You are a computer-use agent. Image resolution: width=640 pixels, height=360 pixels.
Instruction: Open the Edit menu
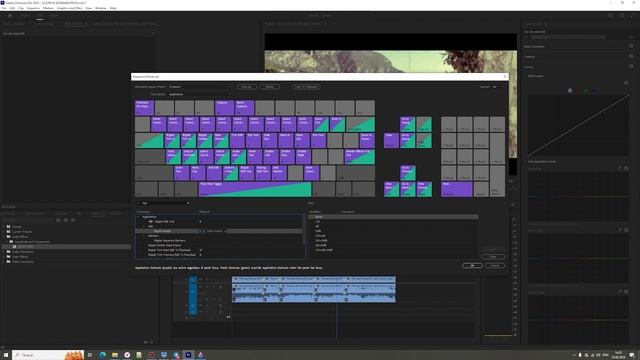(12, 8)
